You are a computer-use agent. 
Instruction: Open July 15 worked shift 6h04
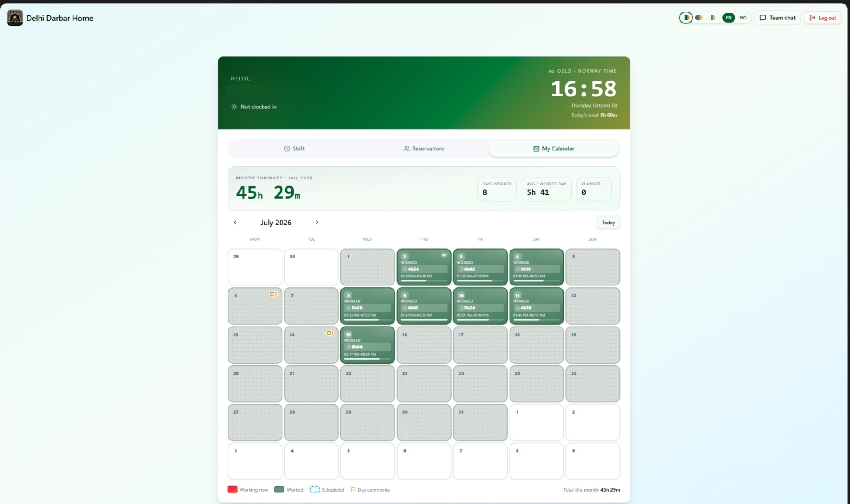point(367,345)
